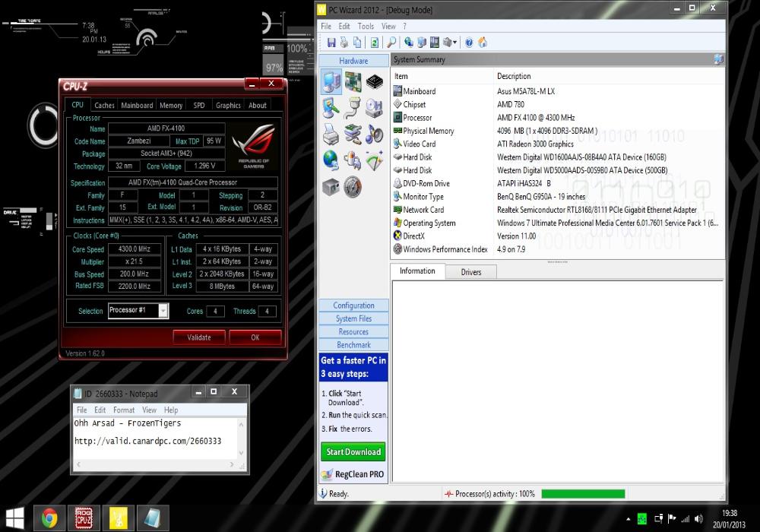760x532 pixels.
Task: Select the Windows Performance Index row
Action: tap(557, 249)
